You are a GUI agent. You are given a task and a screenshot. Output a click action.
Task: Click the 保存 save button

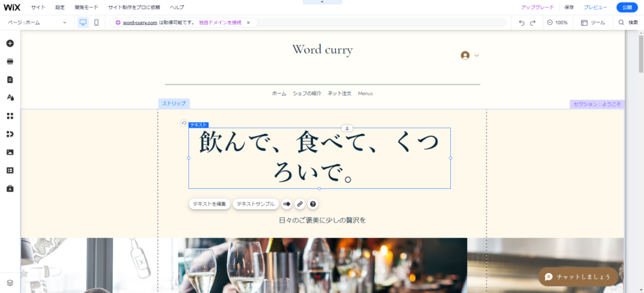569,8
